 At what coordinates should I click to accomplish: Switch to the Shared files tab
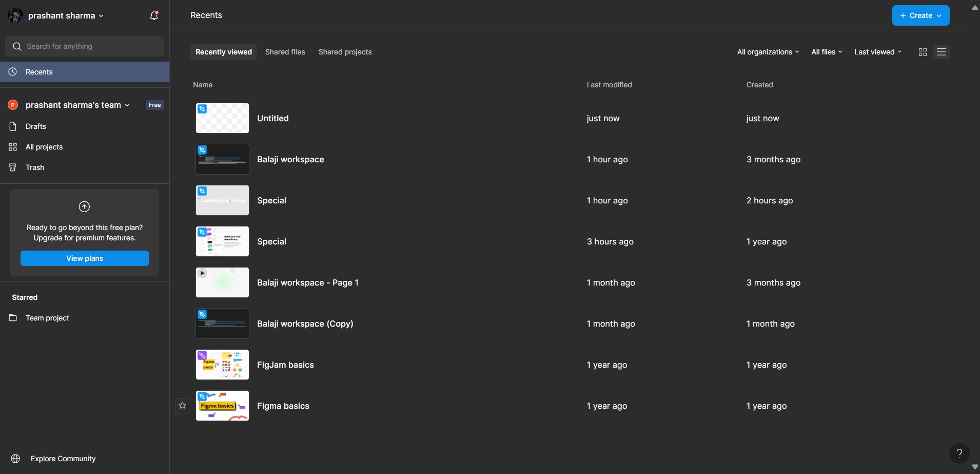285,52
